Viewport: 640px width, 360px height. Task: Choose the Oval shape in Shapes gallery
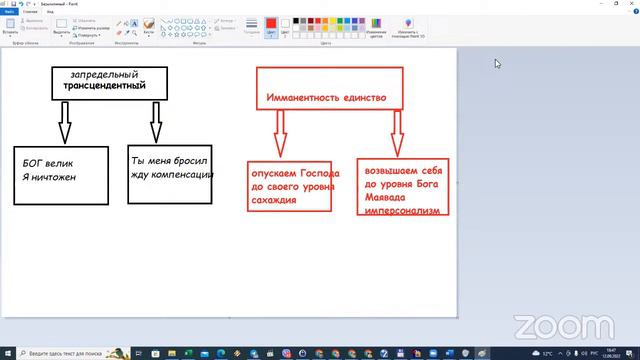pos(177,21)
